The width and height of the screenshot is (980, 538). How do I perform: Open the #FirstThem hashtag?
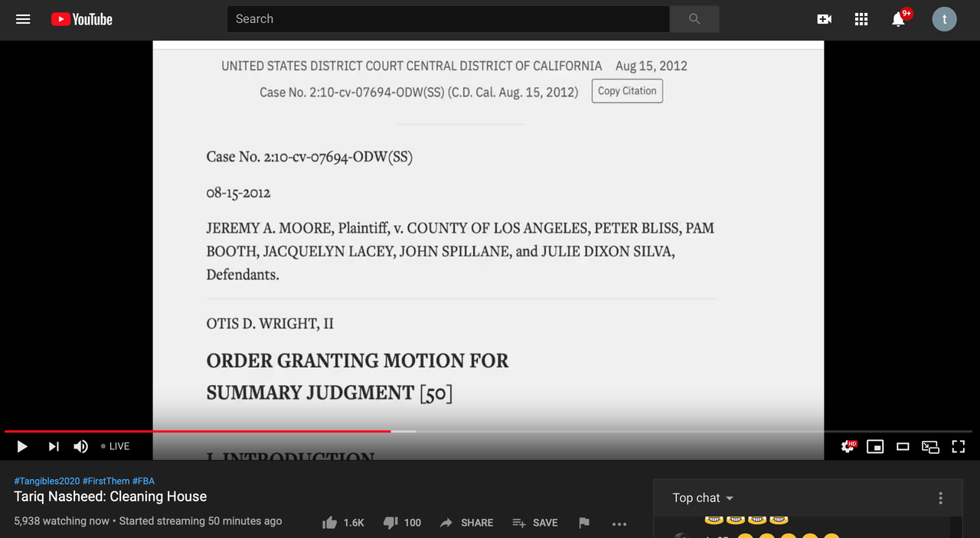(106, 481)
